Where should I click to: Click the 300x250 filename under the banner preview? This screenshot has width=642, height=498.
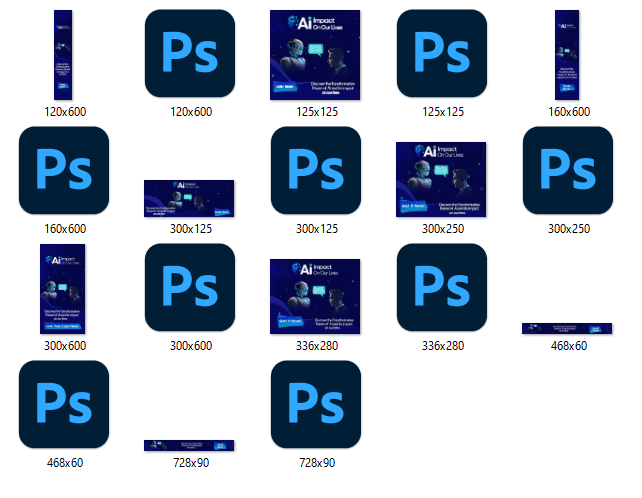443,229
